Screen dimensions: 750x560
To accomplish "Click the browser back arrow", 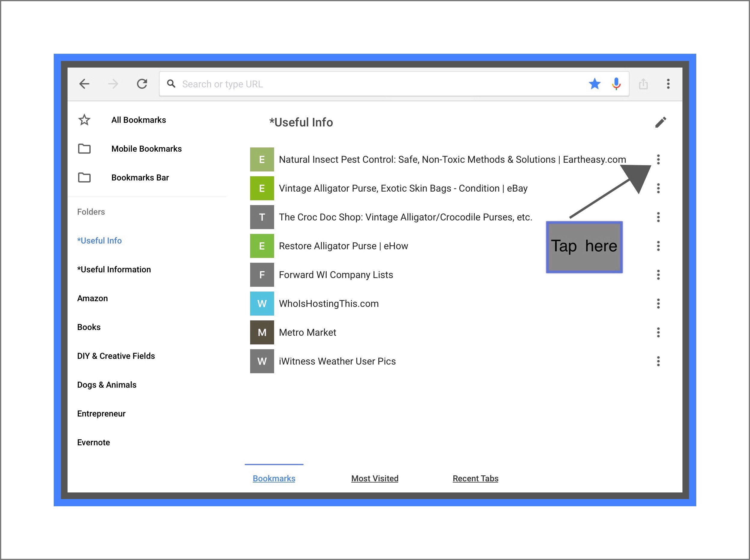I will coord(84,84).
